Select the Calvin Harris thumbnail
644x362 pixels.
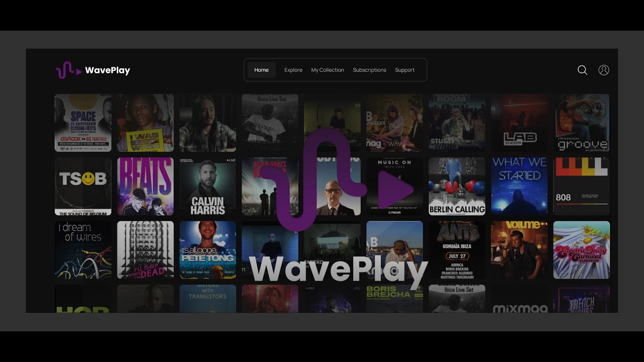[x=208, y=187]
